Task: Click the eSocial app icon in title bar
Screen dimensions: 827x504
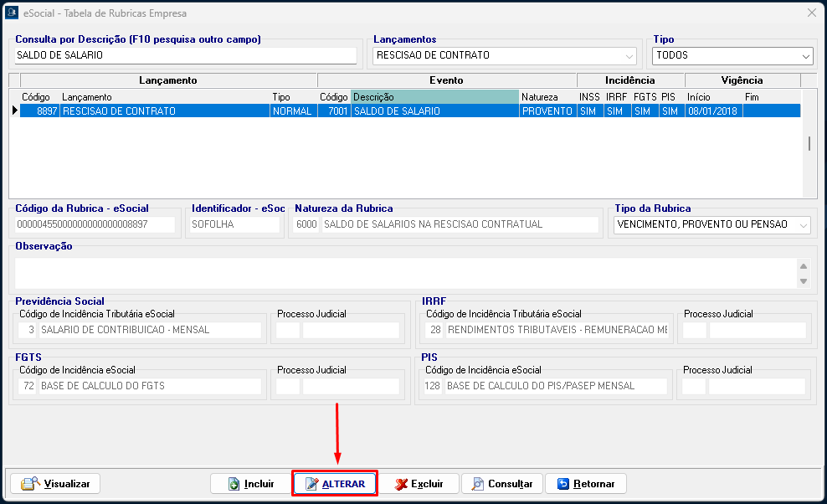Action: [13, 13]
